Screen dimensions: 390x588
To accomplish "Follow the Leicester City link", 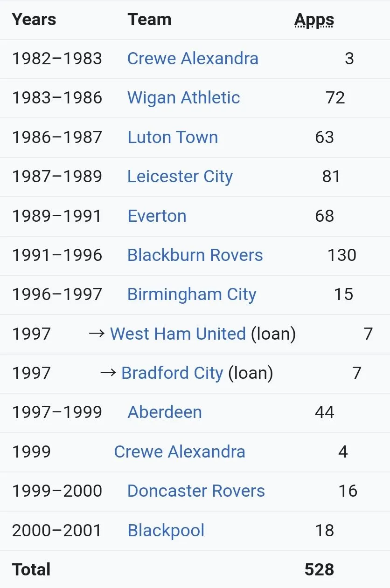I will 180,177.
